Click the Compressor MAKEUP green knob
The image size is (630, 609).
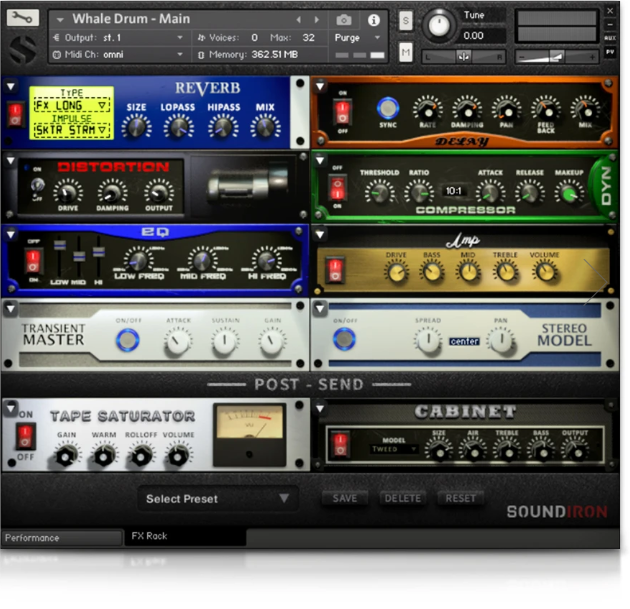[x=569, y=193]
